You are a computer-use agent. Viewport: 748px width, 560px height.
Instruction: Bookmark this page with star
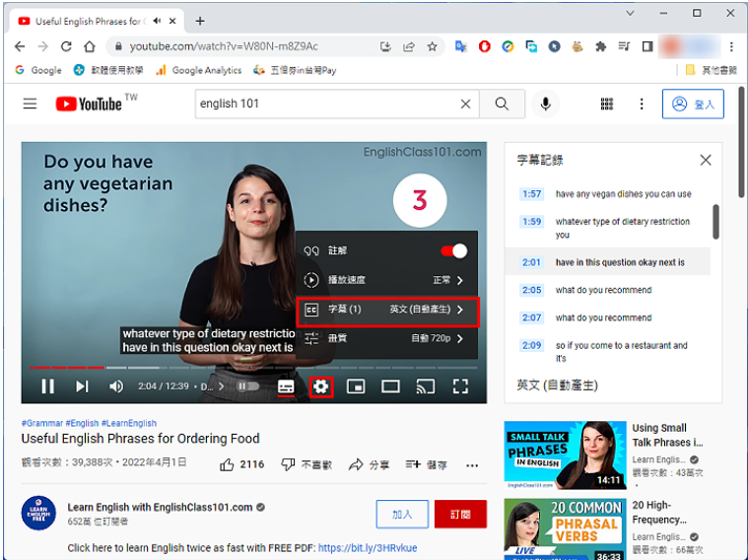[433, 46]
